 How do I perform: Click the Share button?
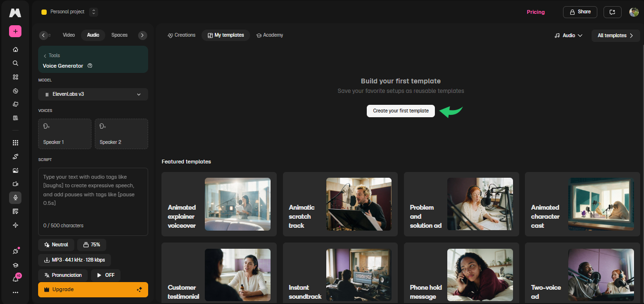pos(580,12)
